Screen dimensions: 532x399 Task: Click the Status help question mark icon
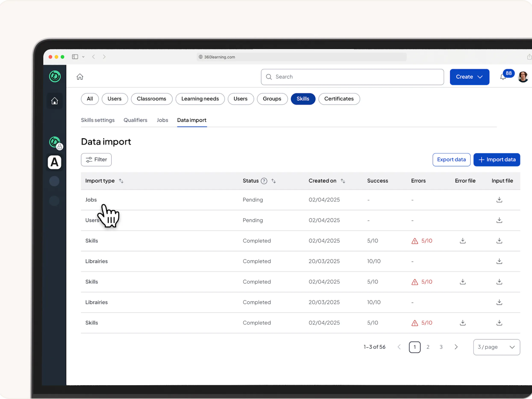[264, 181]
